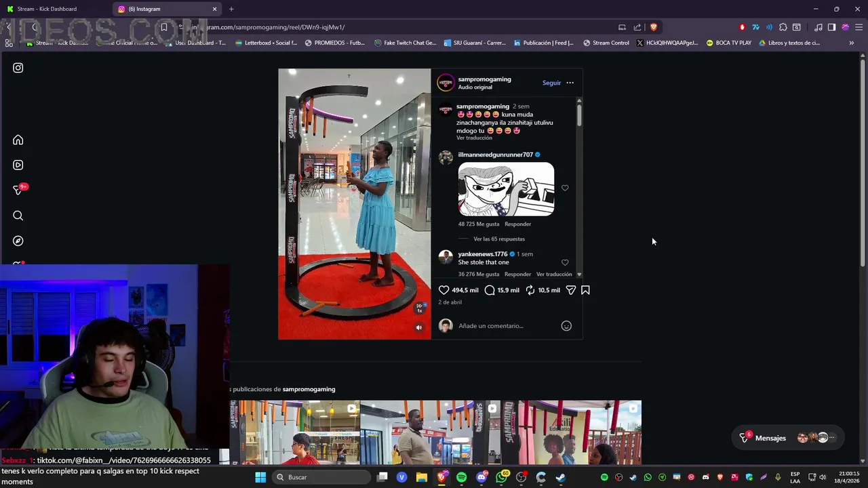View 48 725 Me gusta list
Screen dimensions: 868x488
pos(479,224)
